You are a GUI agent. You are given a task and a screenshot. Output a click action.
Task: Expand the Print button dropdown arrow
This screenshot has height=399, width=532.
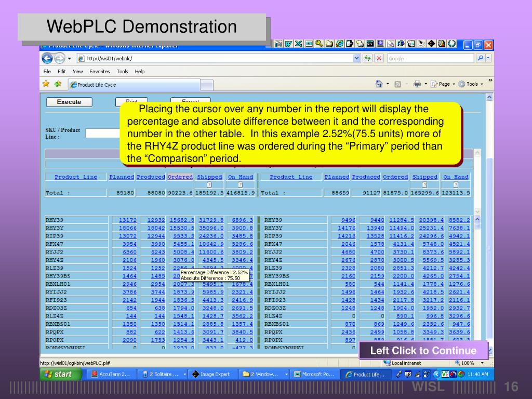(x=426, y=84)
